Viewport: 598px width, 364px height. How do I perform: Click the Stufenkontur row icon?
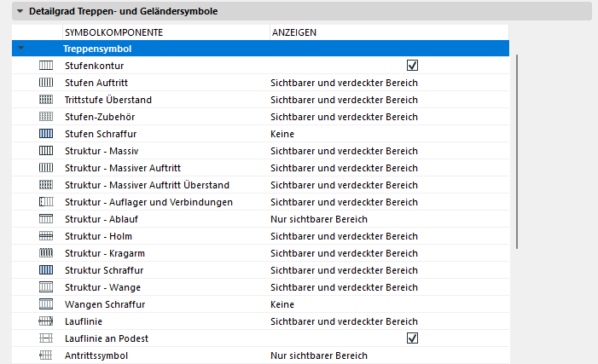pos(46,66)
